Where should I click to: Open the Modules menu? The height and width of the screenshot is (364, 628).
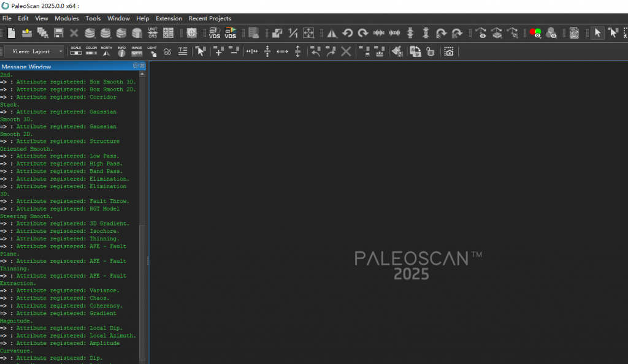click(x=67, y=18)
